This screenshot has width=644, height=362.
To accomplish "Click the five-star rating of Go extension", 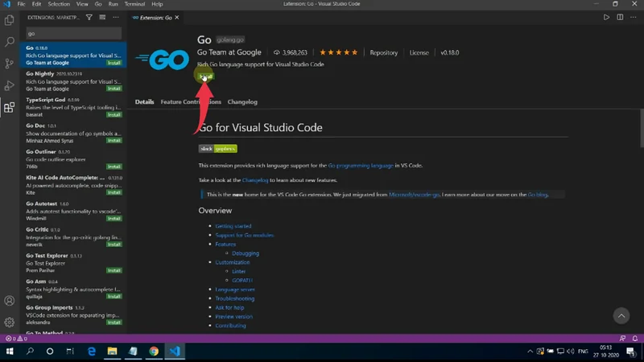I will coord(339,53).
